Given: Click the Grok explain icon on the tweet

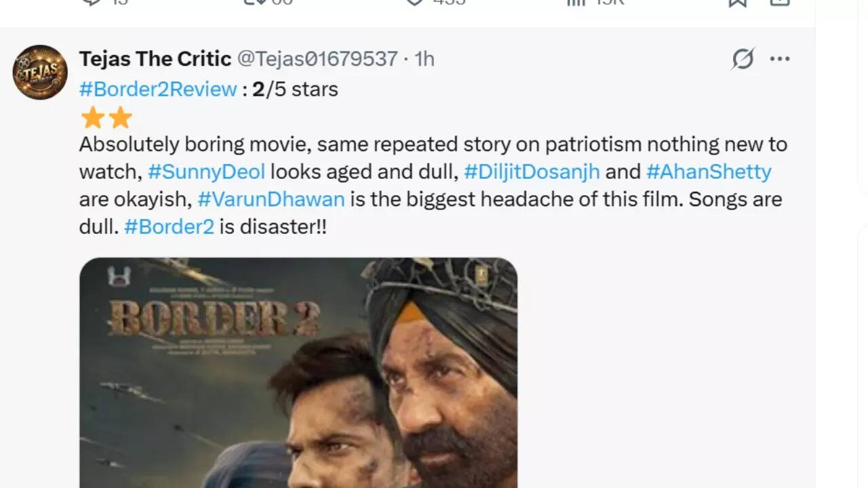Looking at the screenshot, I should 743,59.
